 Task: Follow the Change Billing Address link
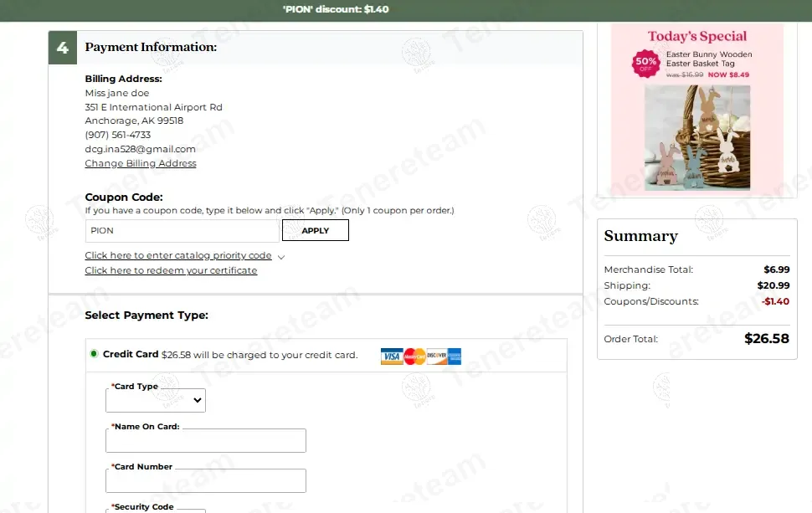(141, 163)
